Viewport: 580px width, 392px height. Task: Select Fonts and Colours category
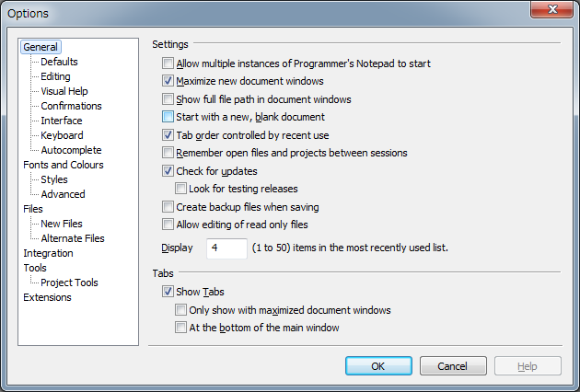tap(64, 165)
